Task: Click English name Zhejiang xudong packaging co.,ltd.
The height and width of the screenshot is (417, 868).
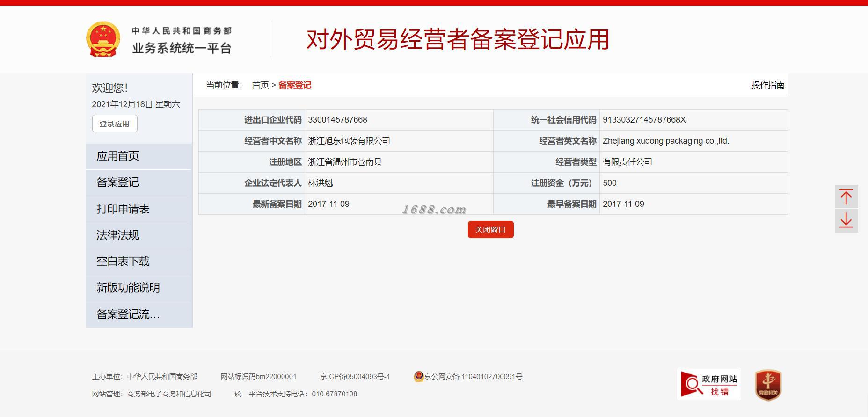Action: coord(666,141)
